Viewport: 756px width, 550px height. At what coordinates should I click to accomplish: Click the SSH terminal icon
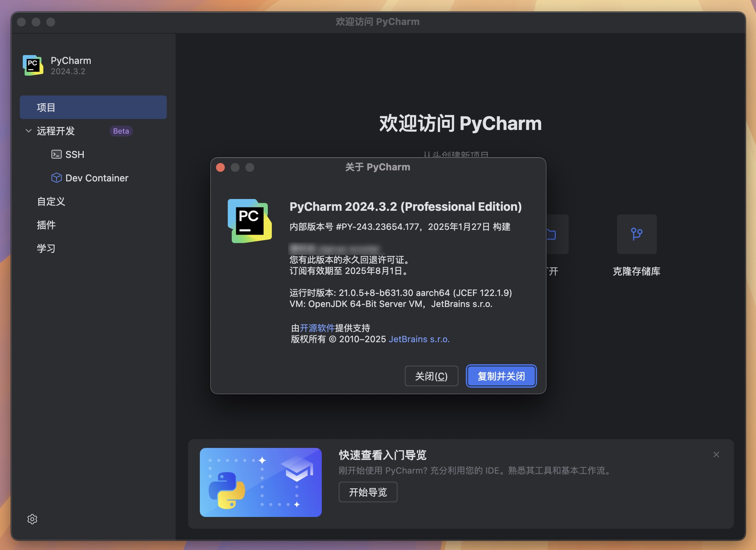click(56, 154)
